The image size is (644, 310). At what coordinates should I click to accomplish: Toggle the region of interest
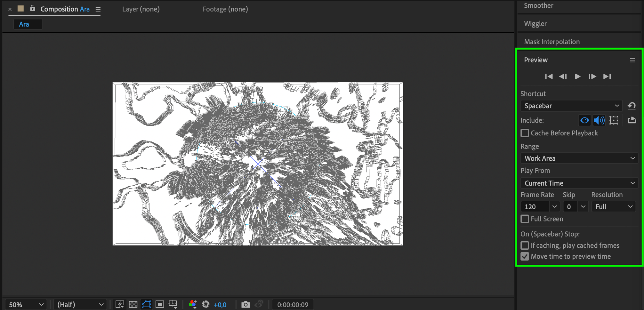tap(160, 304)
